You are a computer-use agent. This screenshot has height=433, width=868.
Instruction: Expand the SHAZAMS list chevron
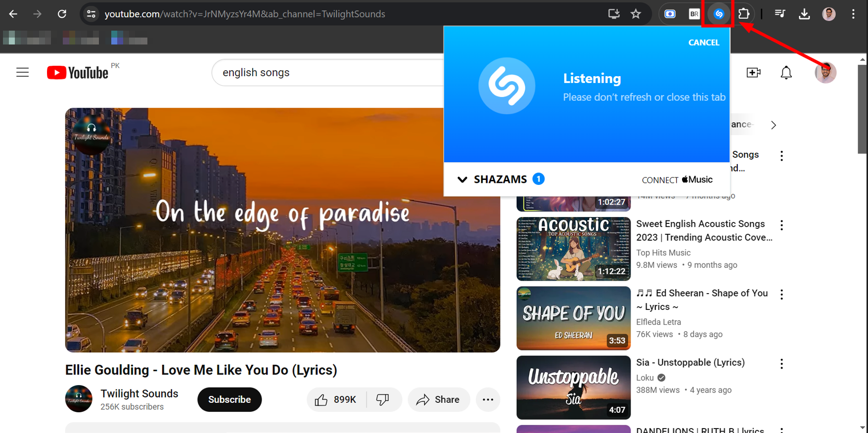tap(462, 179)
